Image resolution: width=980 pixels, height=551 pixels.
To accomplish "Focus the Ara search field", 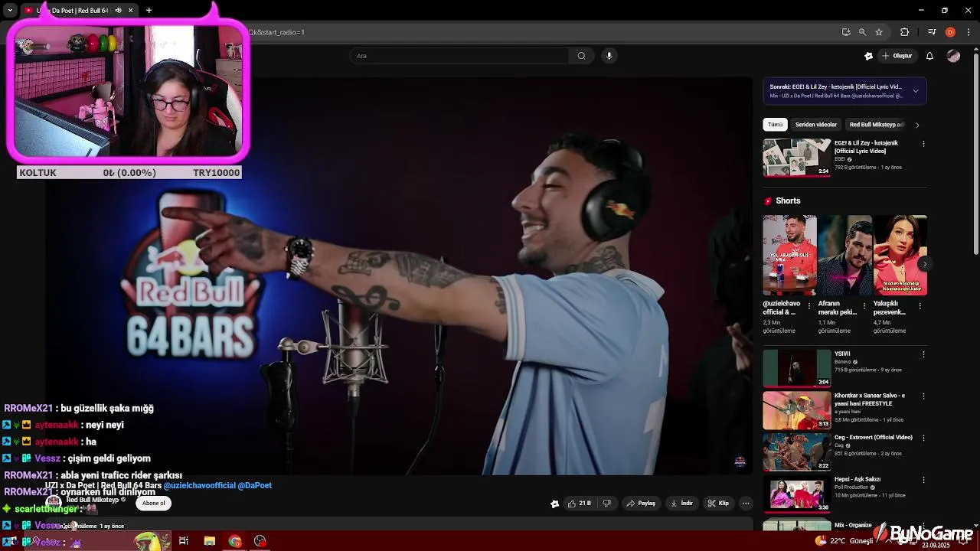I will point(459,56).
